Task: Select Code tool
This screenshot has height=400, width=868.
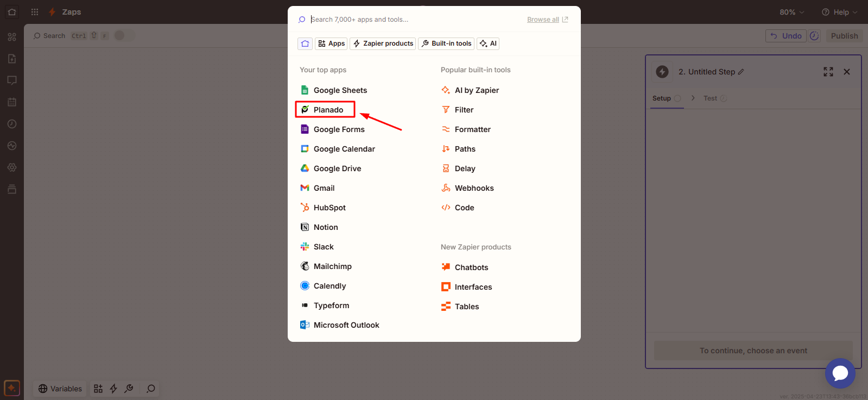Action: 458,208
